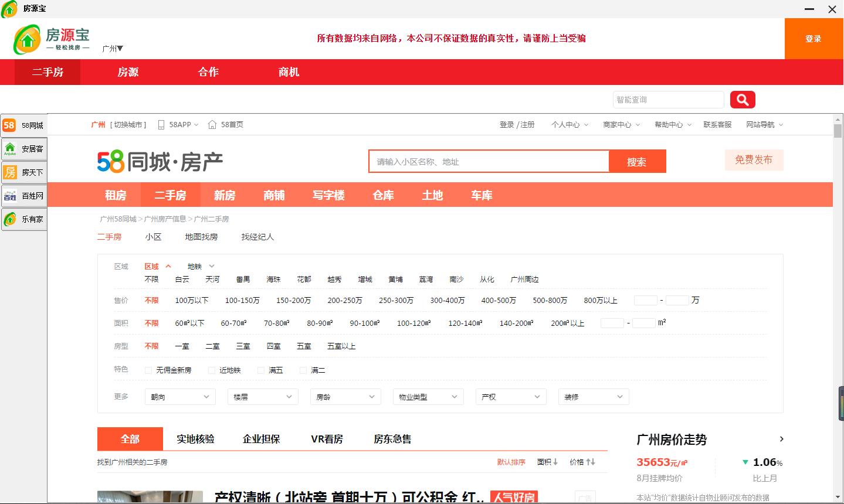Image resolution: width=844 pixels, height=504 pixels.
Task: Open the 广州 city dropdown in header
Action: click(113, 49)
